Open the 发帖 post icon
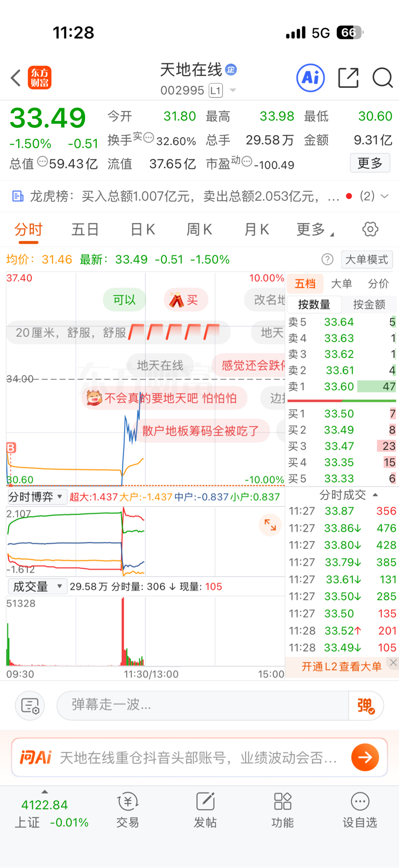Viewport: 399px width, 868px height. [205, 810]
